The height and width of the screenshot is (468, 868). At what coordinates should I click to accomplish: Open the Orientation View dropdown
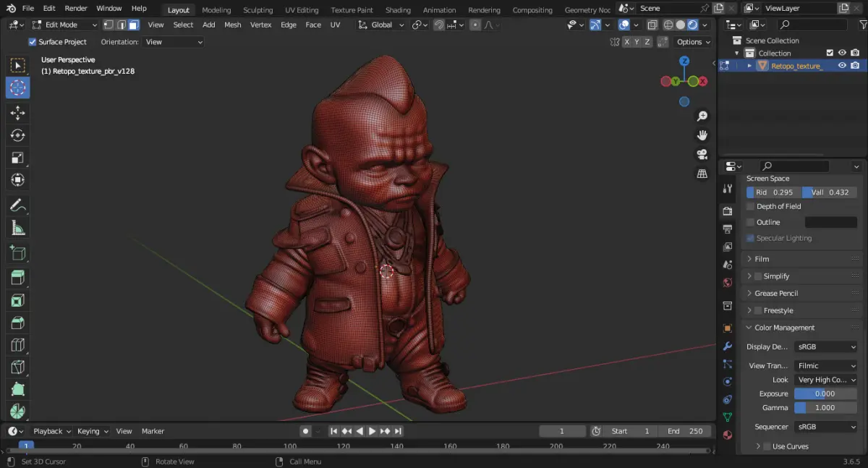click(x=173, y=42)
